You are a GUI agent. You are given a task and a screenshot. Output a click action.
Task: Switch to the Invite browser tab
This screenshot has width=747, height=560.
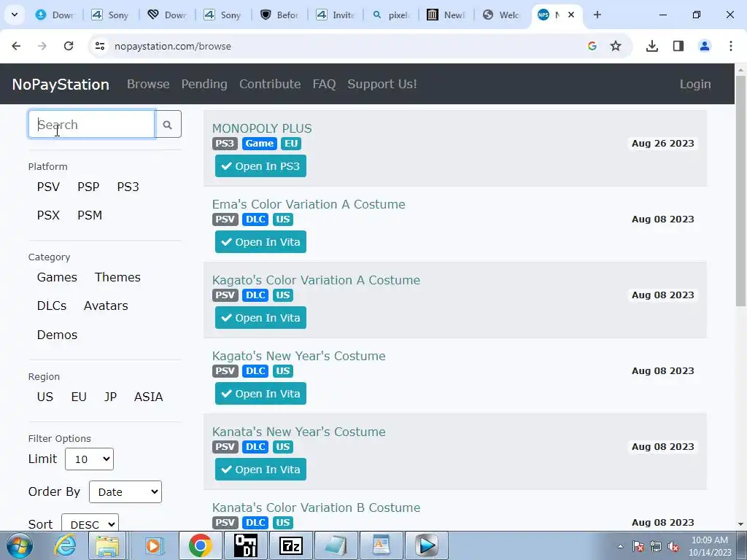[x=335, y=15]
